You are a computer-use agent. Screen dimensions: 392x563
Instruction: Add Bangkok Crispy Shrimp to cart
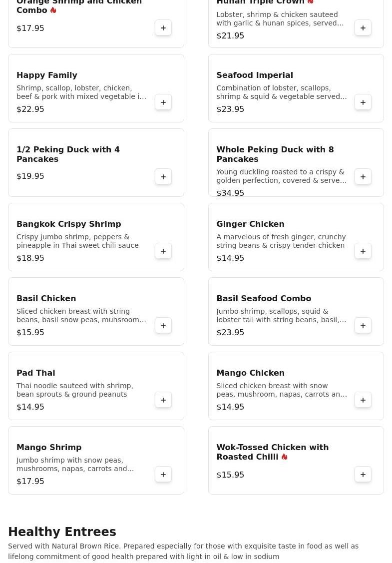[163, 251]
